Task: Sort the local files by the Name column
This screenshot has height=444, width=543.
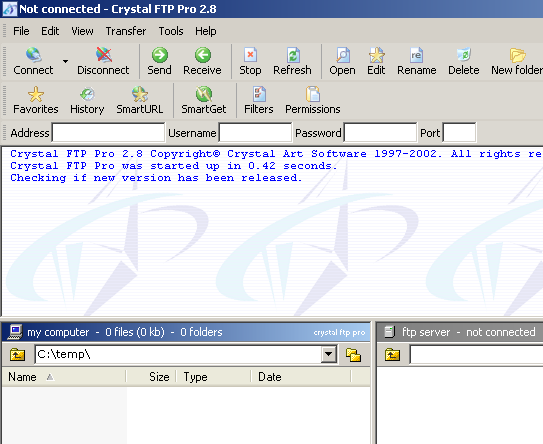Action: tap(64, 377)
